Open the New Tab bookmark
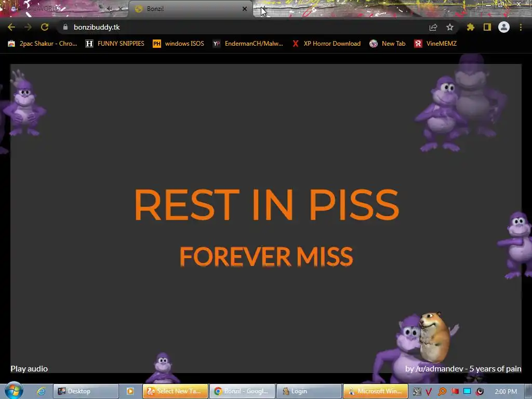The image size is (532, 399). coord(388,44)
